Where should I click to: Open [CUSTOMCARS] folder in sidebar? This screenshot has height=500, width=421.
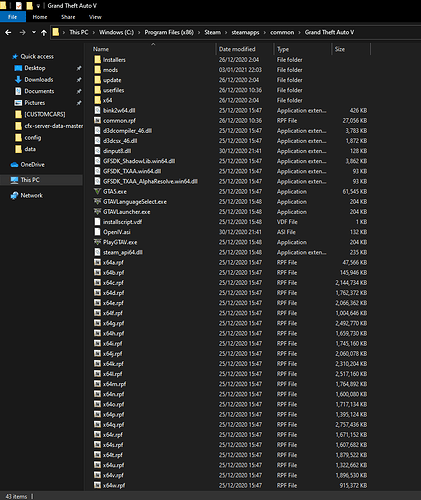(45, 114)
